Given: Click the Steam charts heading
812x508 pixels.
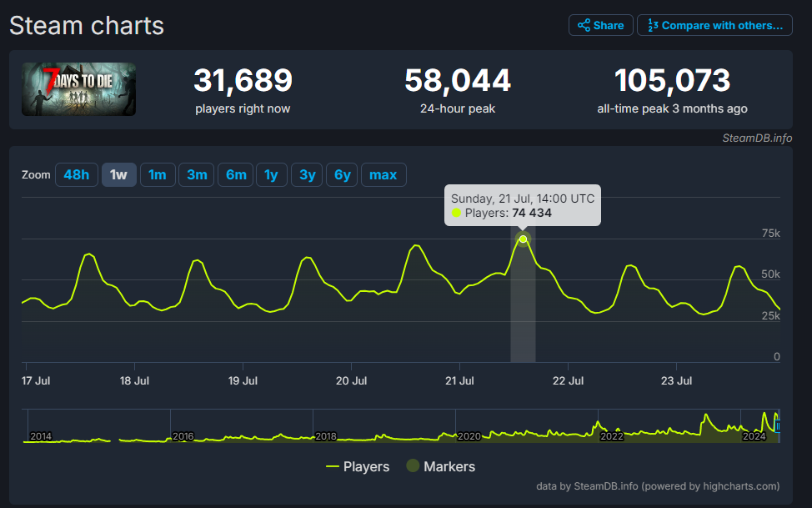Looking at the screenshot, I should 87,25.
